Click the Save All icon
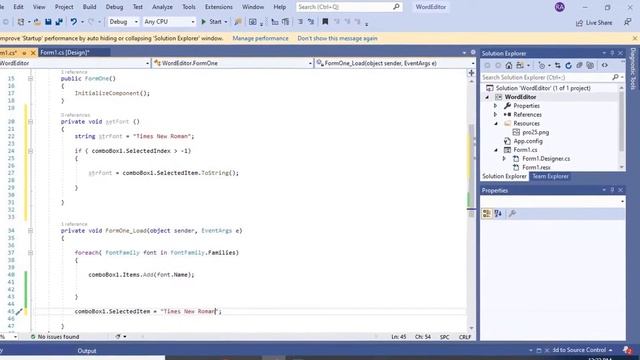This screenshot has height=360, width=640. pos(59,22)
